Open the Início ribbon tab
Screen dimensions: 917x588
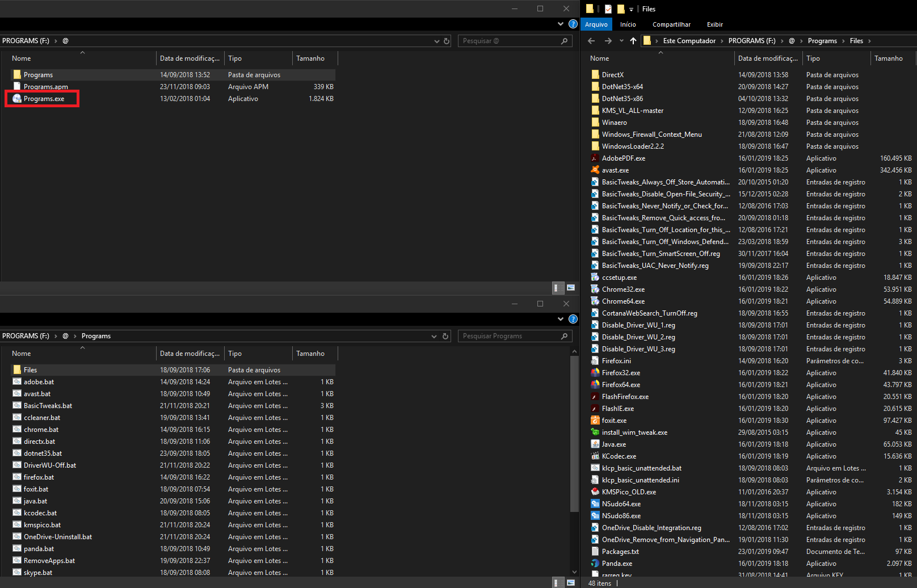pyautogui.click(x=628, y=24)
